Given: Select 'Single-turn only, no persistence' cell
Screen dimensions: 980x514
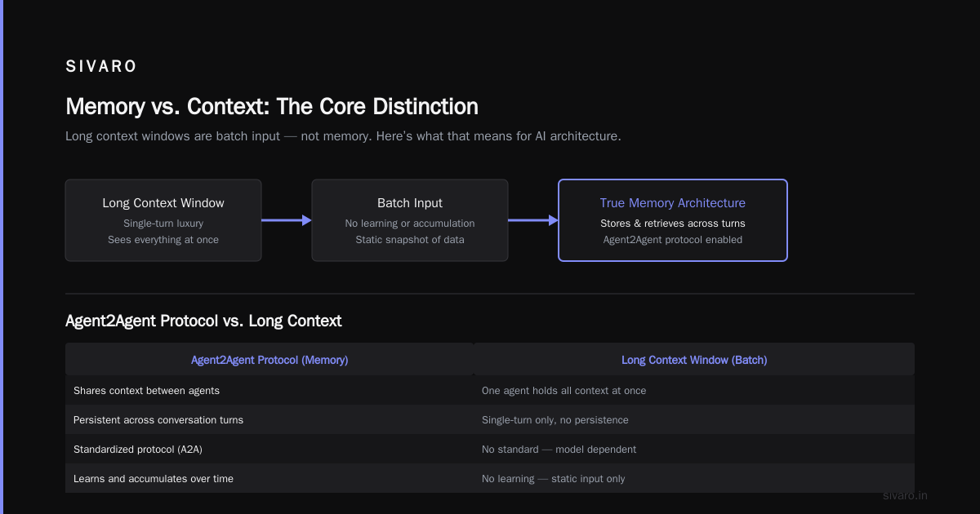Looking at the screenshot, I should (x=694, y=419).
